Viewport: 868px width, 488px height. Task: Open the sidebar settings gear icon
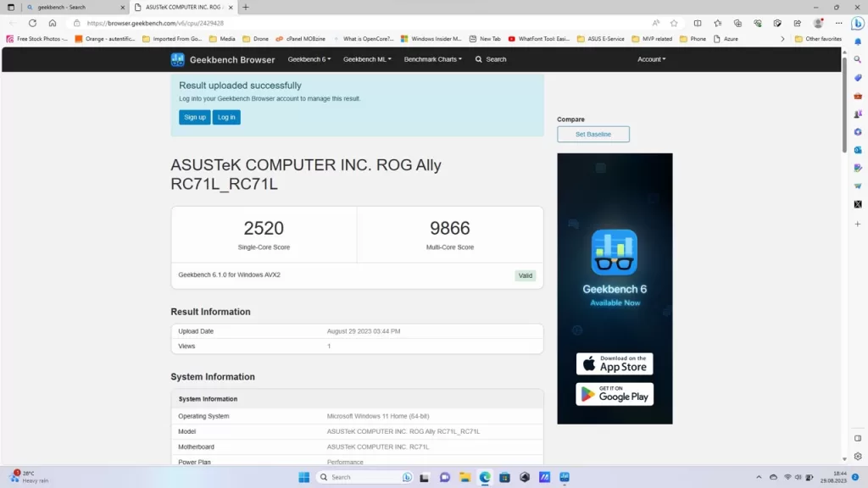[858, 457]
